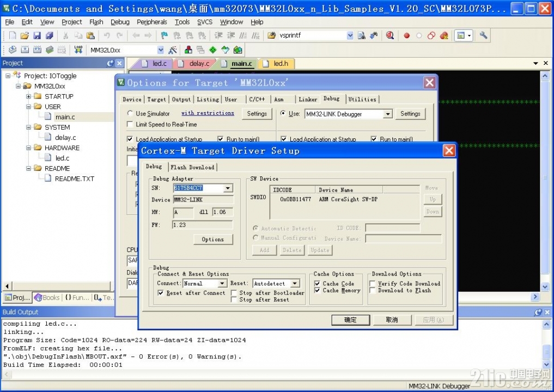Screen dimensions: 554x392
Task: Enable Limit Speed to Real-Time checkbox
Action: pyautogui.click(x=130, y=124)
